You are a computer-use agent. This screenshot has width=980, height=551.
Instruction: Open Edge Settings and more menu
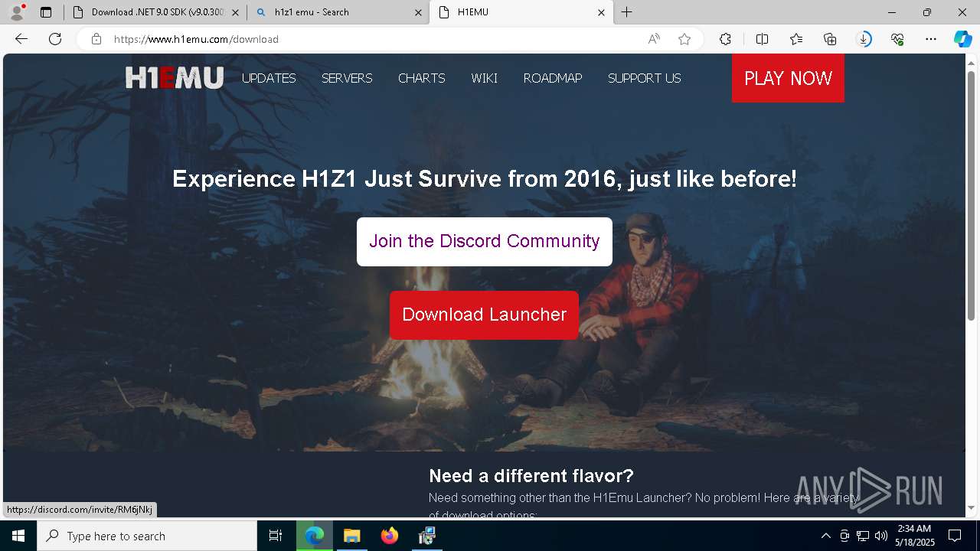[931, 39]
